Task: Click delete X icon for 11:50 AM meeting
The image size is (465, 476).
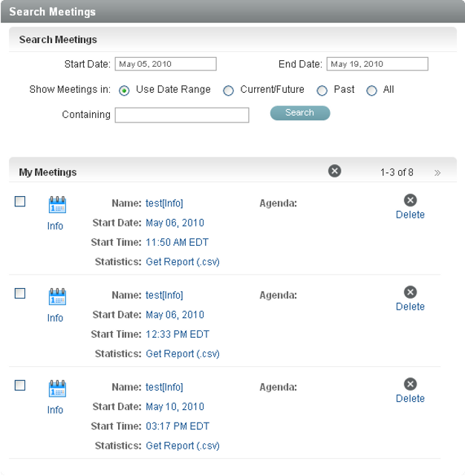Action: 410,200
